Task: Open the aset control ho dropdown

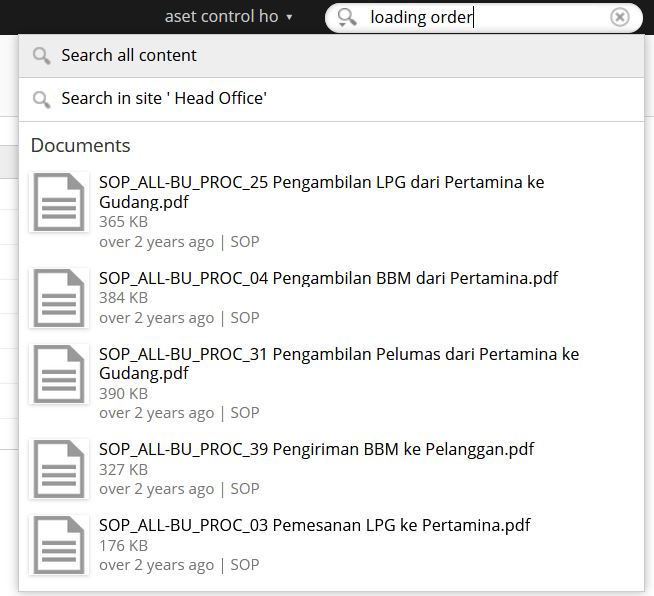Action: (x=228, y=17)
